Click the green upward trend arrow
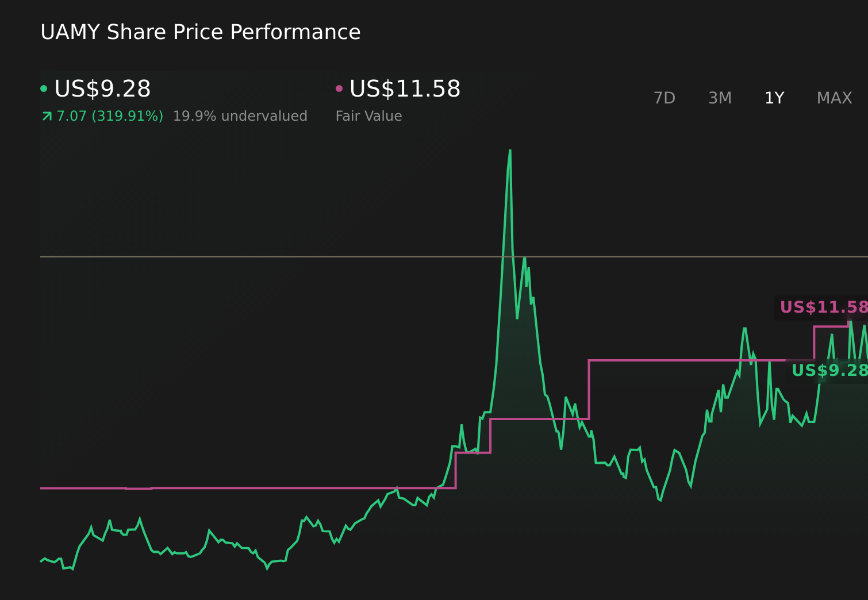Viewport: 868px width, 600px height. [x=47, y=116]
